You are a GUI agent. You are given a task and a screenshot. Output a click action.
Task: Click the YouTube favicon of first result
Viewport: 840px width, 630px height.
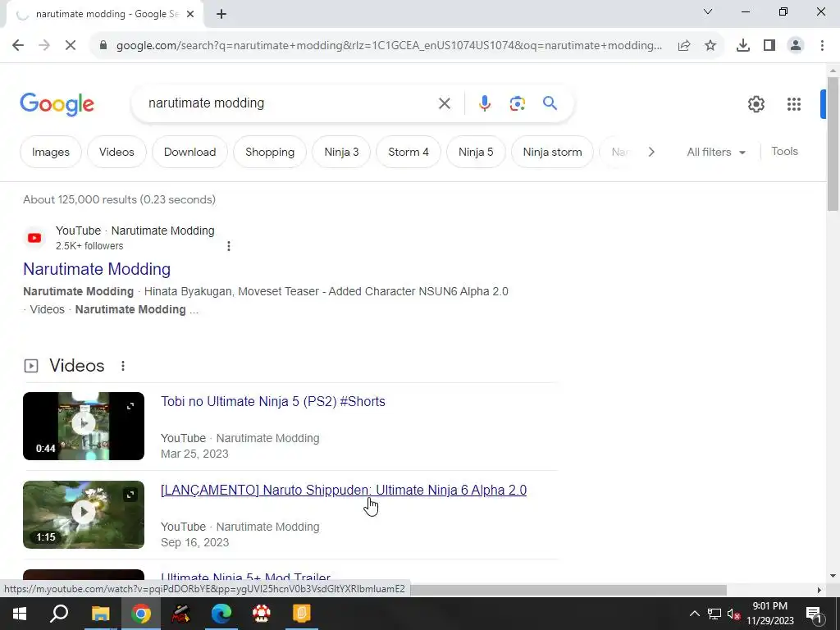pos(34,238)
